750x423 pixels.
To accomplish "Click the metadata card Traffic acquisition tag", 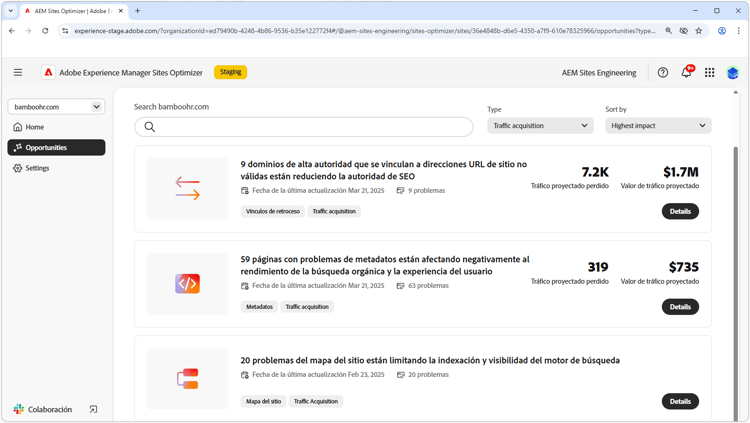I will [x=307, y=307].
